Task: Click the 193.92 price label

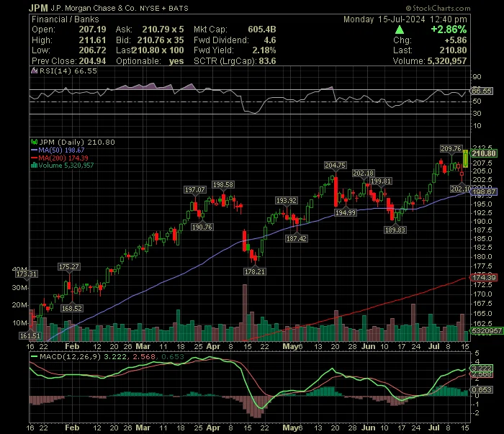Action: (287, 201)
